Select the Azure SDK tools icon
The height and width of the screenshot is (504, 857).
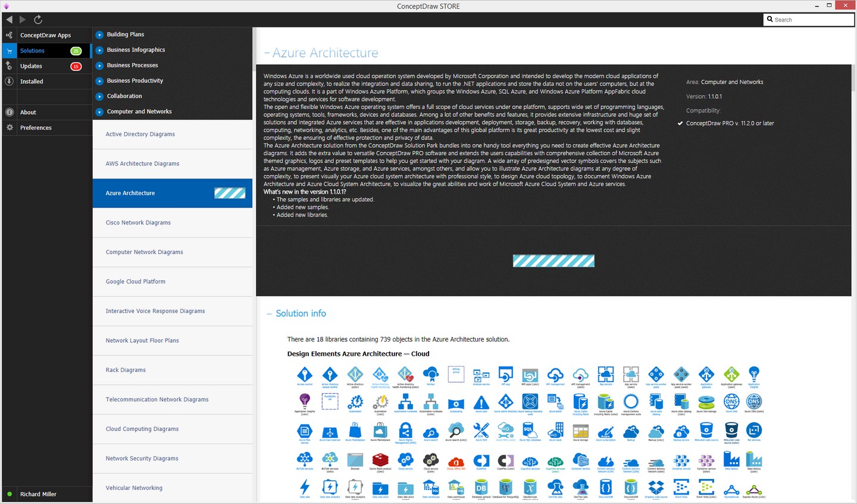click(x=481, y=431)
